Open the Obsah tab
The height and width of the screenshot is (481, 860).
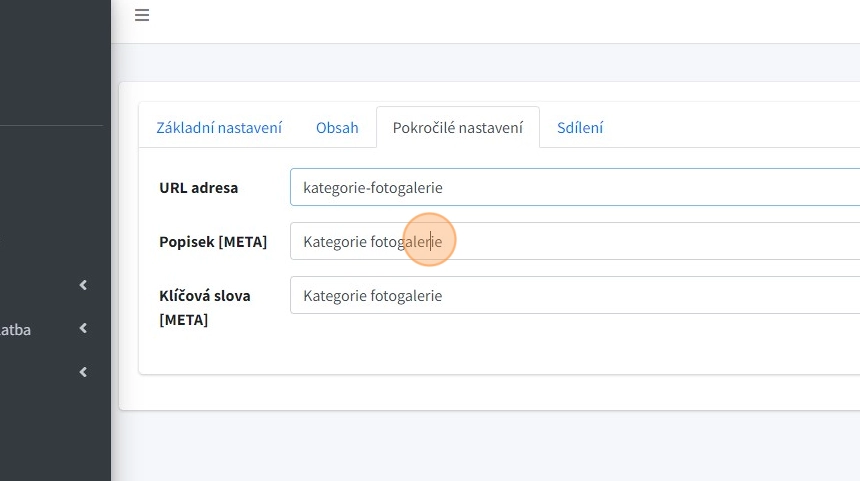point(337,128)
